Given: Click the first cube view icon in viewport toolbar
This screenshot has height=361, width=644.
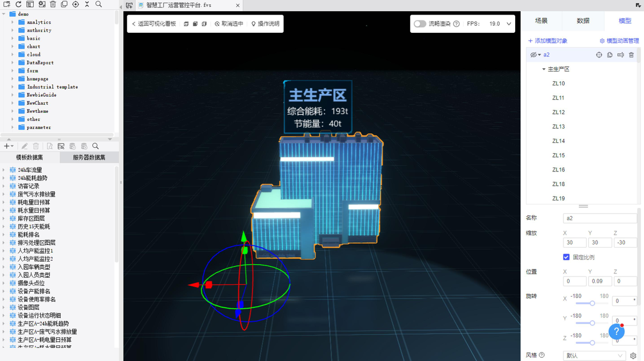Looking at the screenshot, I should (186, 24).
